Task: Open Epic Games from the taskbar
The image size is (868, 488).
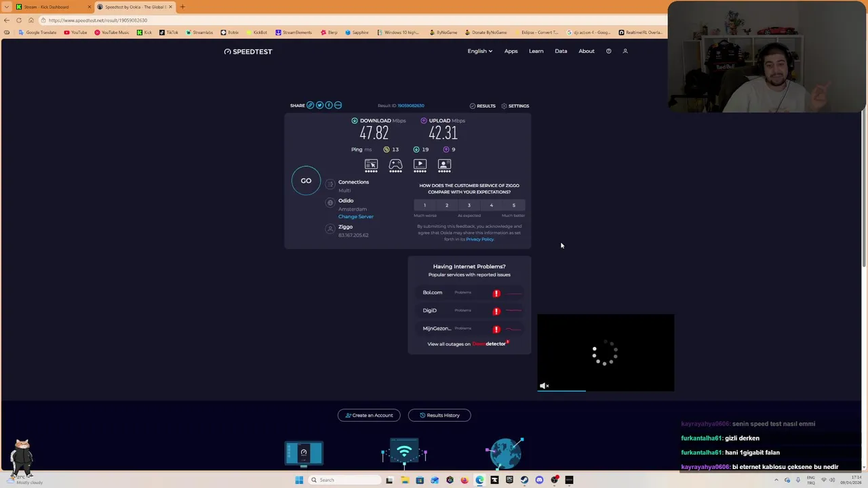Action: tap(509, 480)
